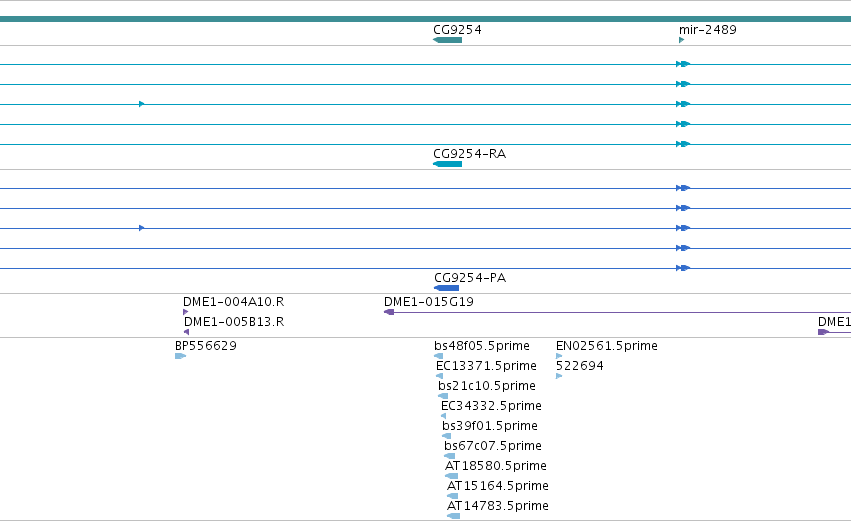
Task: Click the DME1-004A10.R purple arrowhead
Action: (x=186, y=312)
